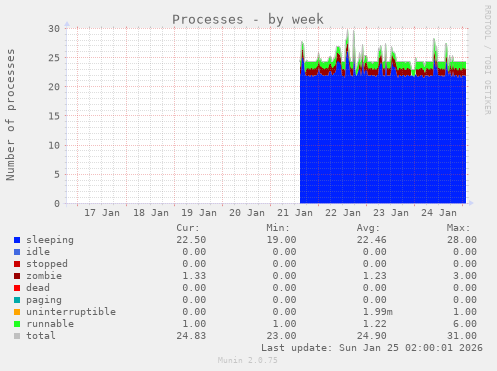
Task: Click zombie maximum value 3.00
Action: (465, 276)
